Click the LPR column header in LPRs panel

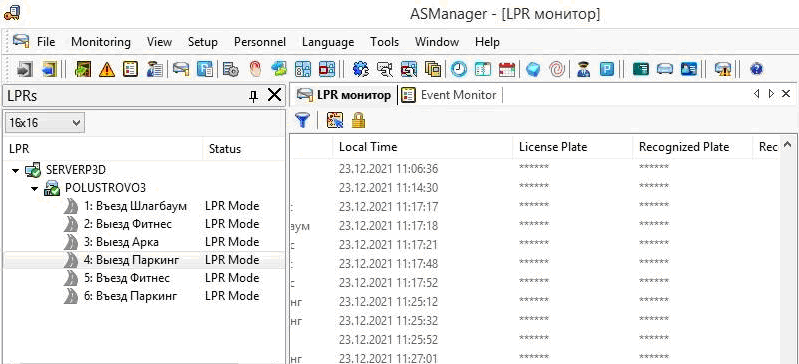point(103,149)
